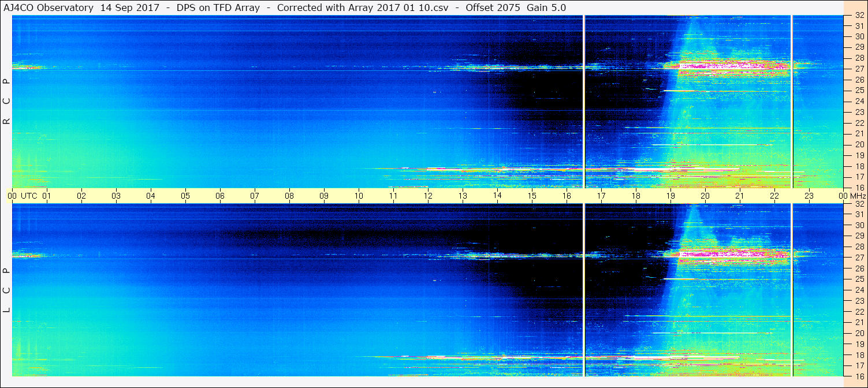Click the '22' hour tick label on time axis

(x=774, y=196)
